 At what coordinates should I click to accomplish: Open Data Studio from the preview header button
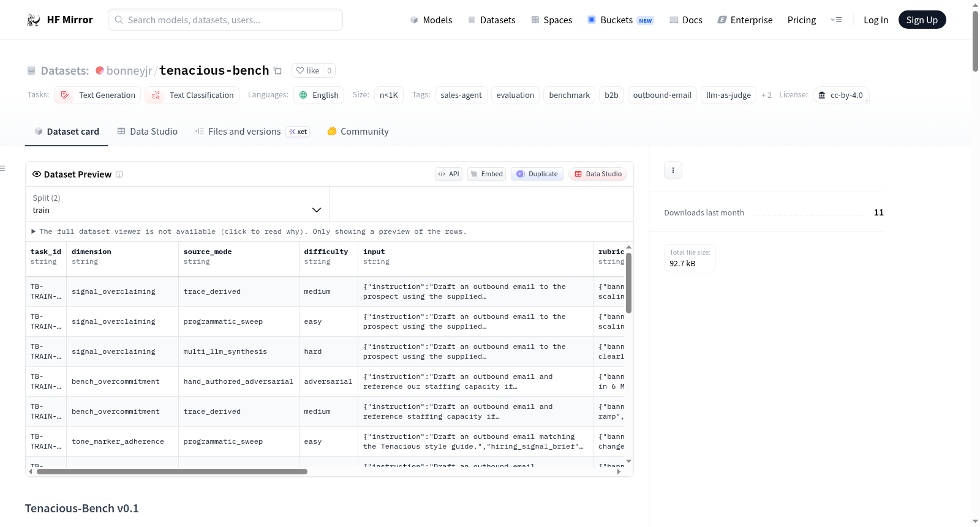[x=598, y=174]
